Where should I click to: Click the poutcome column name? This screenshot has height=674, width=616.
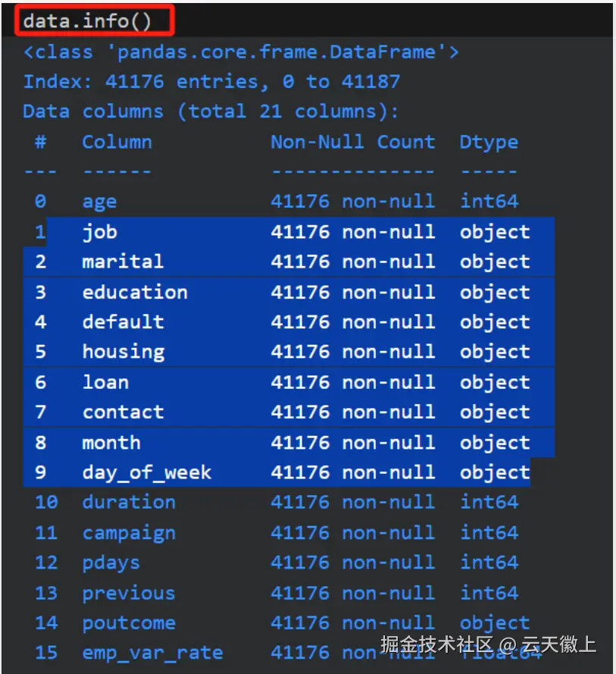129,622
